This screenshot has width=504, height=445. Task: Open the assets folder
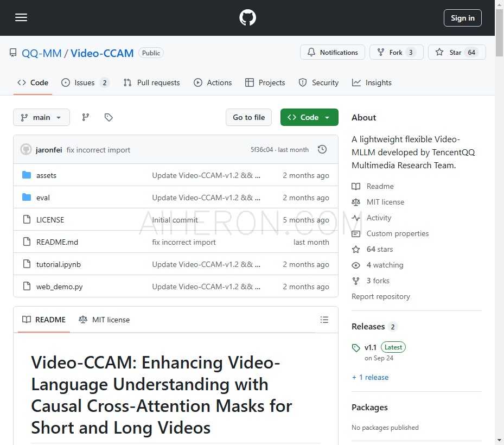coord(46,175)
